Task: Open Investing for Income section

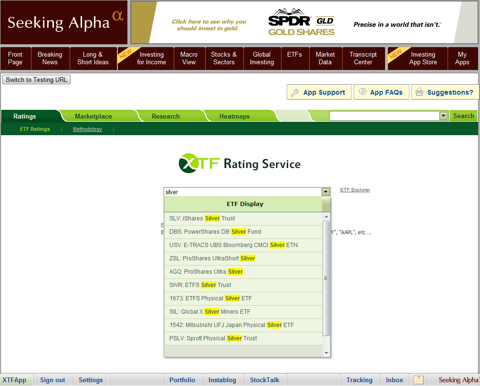Action: pyautogui.click(x=145, y=58)
